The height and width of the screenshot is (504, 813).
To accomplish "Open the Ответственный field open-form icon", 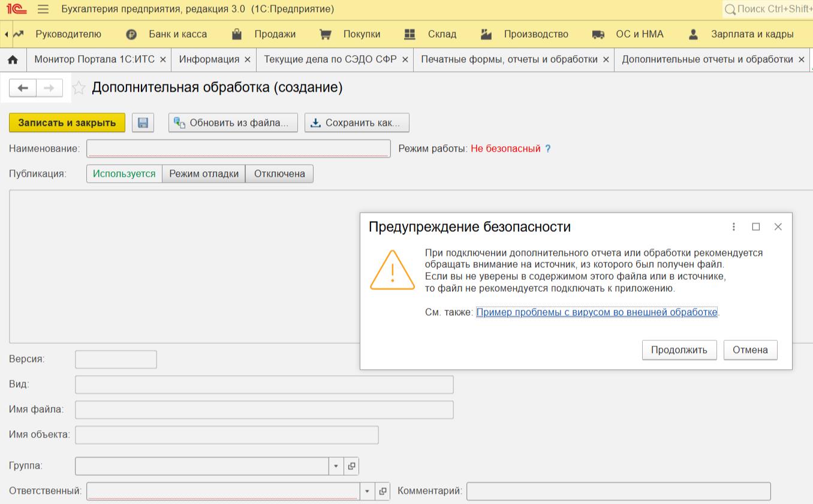I will tap(383, 491).
